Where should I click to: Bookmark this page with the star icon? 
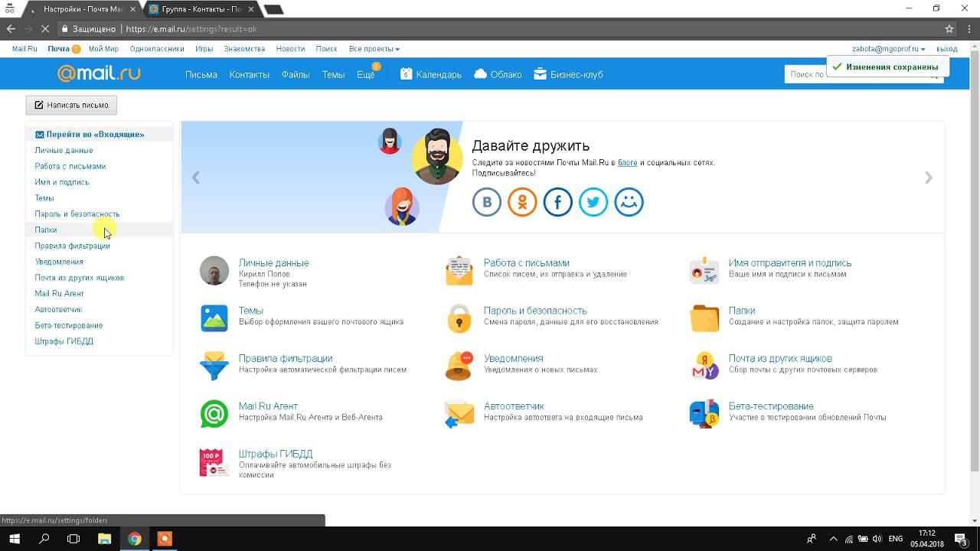[x=949, y=29]
